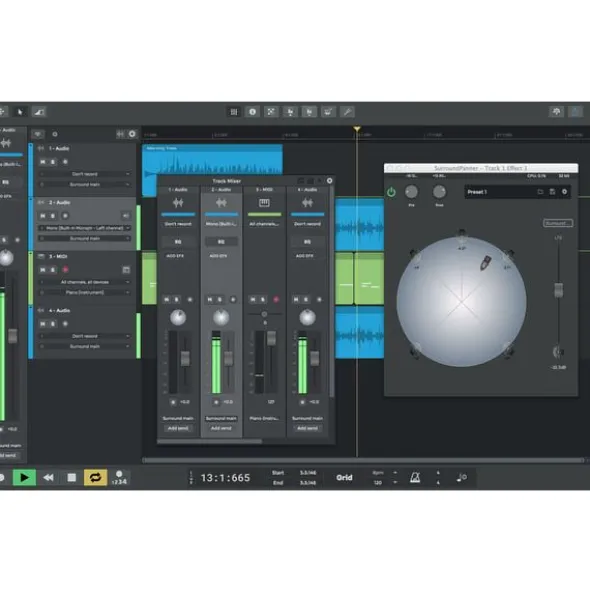Toggle the count-in 1234 button
This screenshot has width=590, height=591.
[x=119, y=478]
